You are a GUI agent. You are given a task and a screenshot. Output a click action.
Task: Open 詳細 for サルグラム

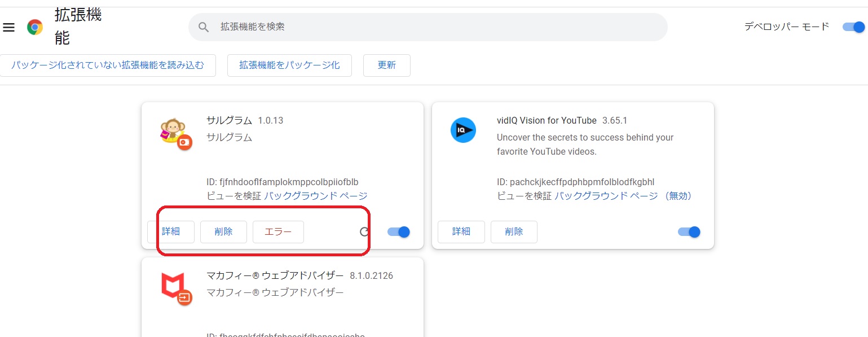coord(171,232)
